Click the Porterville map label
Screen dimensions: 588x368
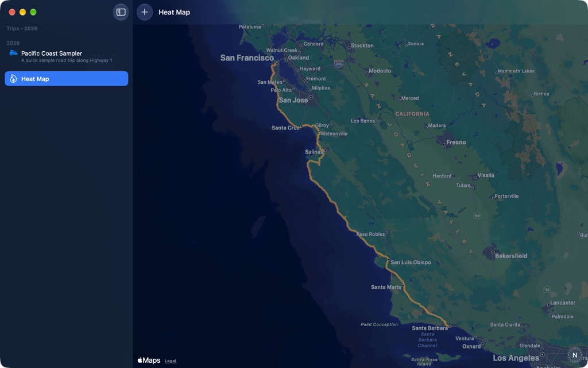click(x=506, y=196)
